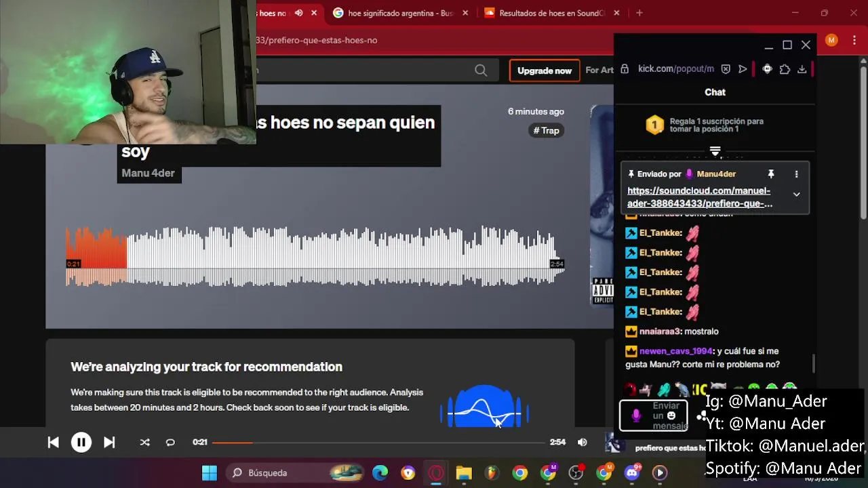
Task: Open Brave browser from taskbar
Action: pyautogui.click(x=408, y=472)
